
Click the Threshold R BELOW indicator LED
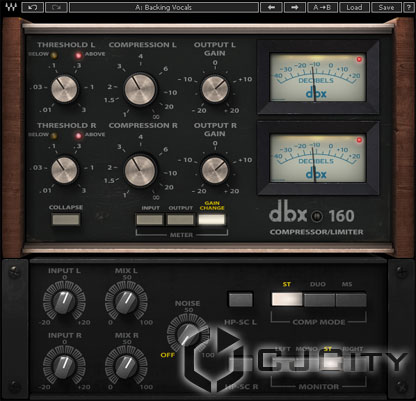tap(54, 136)
